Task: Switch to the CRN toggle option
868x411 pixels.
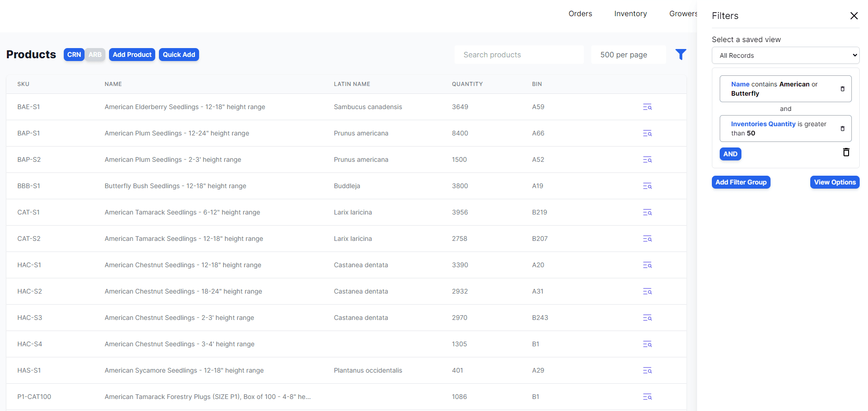Action: [74, 55]
